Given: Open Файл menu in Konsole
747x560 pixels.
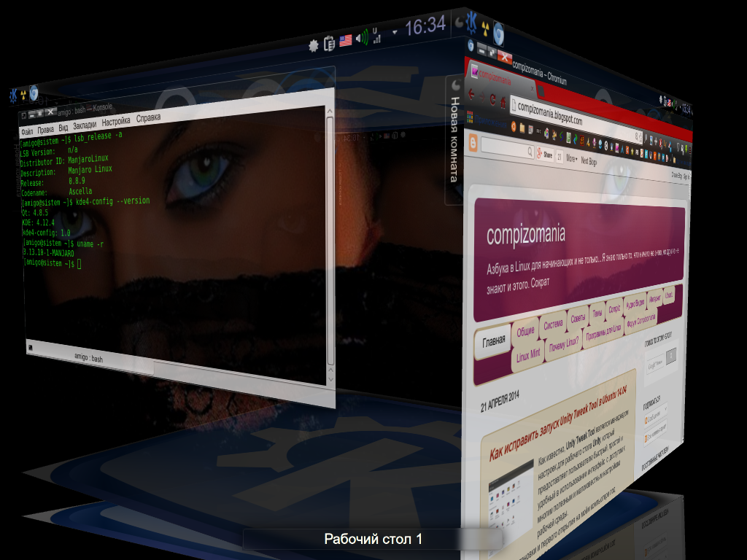Looking at the screenshot, I should coord(27,131).
